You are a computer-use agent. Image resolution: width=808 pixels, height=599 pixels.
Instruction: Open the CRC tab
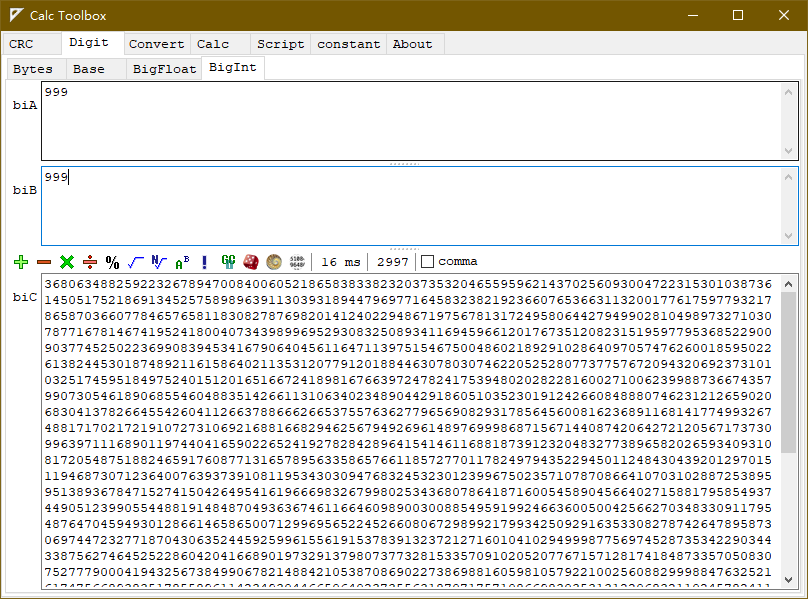pos(31,44)
